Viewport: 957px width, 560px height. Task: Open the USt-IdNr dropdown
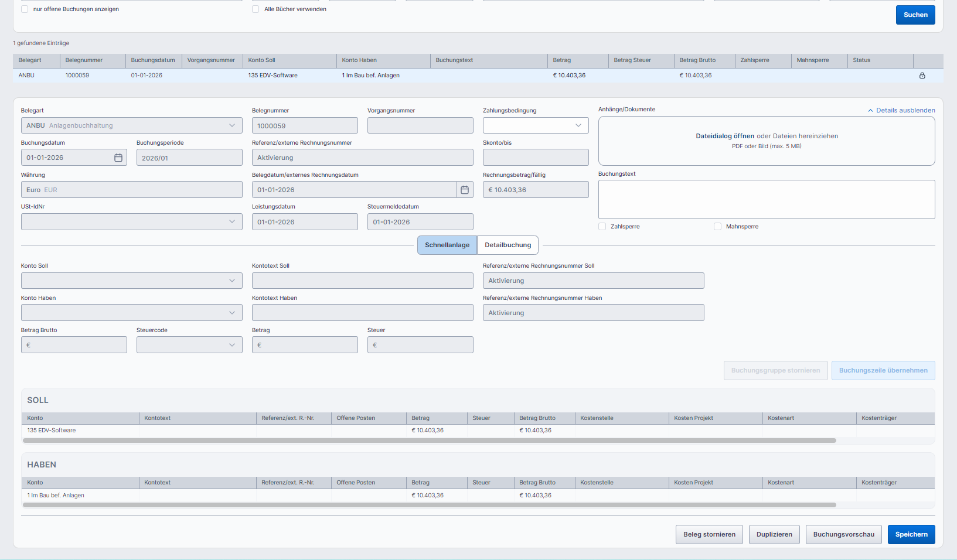(131, 222)
